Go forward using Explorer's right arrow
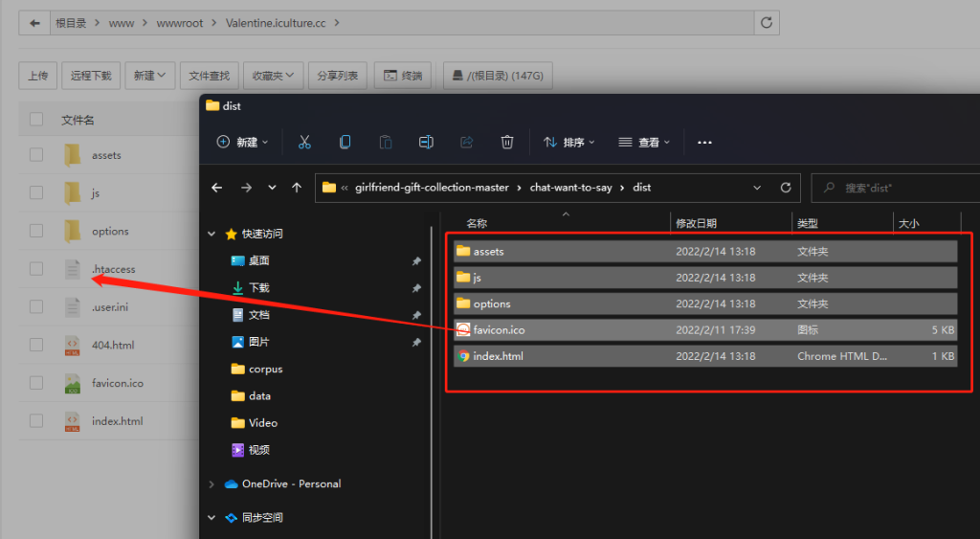980x539 pixels. click(x=246, y=188)
